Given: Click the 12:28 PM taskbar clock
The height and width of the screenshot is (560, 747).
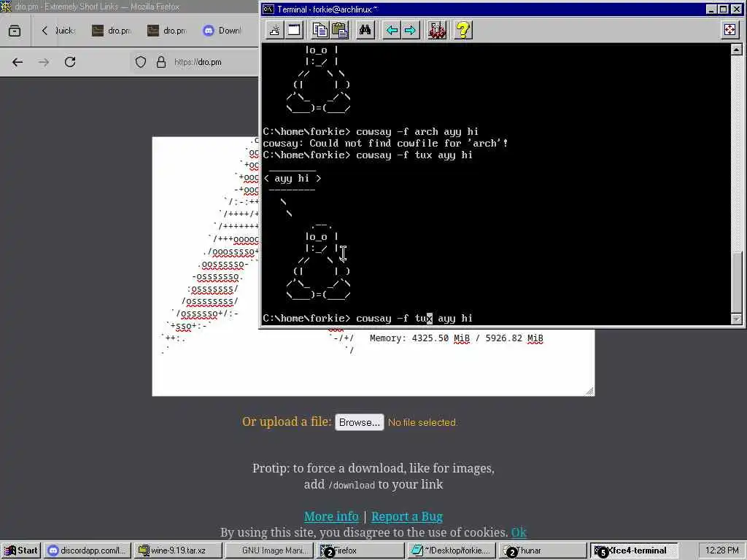Looking at the screenshot, I should click(721, 551).
